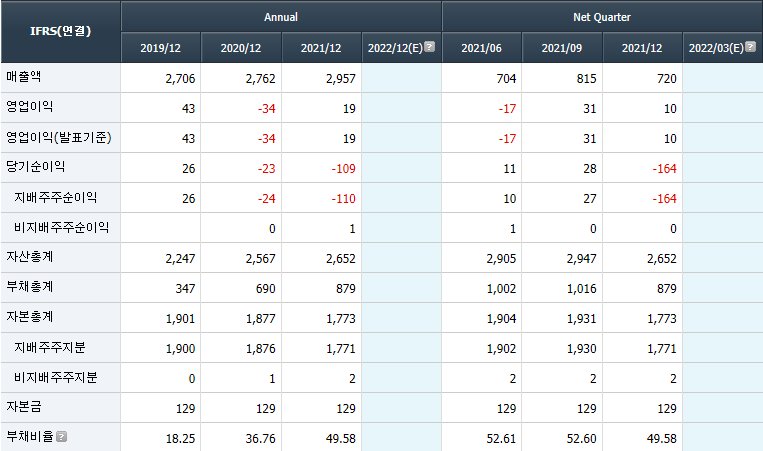Image resolution: width=763 pixels, height=451 pixels.
Task: Click the 자본금 row label
Action: point(23,407)
